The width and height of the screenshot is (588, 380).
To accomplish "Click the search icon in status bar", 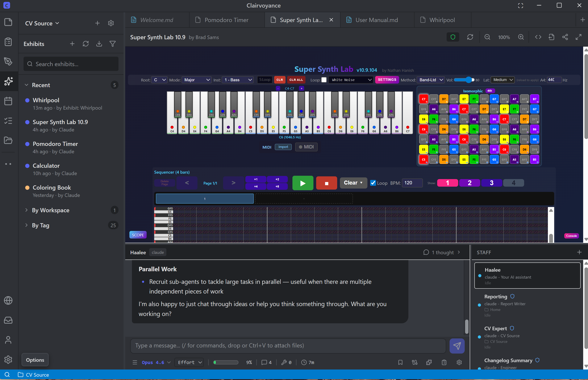I will click(7, 375).
